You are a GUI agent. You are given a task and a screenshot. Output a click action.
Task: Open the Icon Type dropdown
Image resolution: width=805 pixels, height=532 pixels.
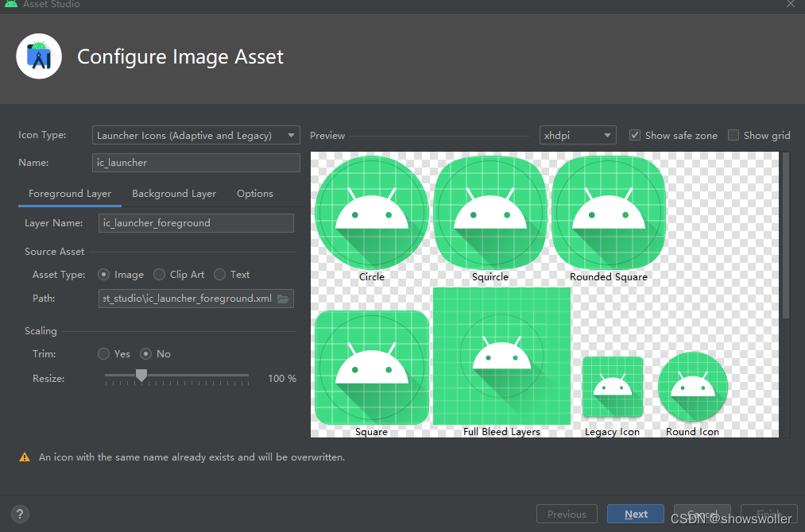196,136
